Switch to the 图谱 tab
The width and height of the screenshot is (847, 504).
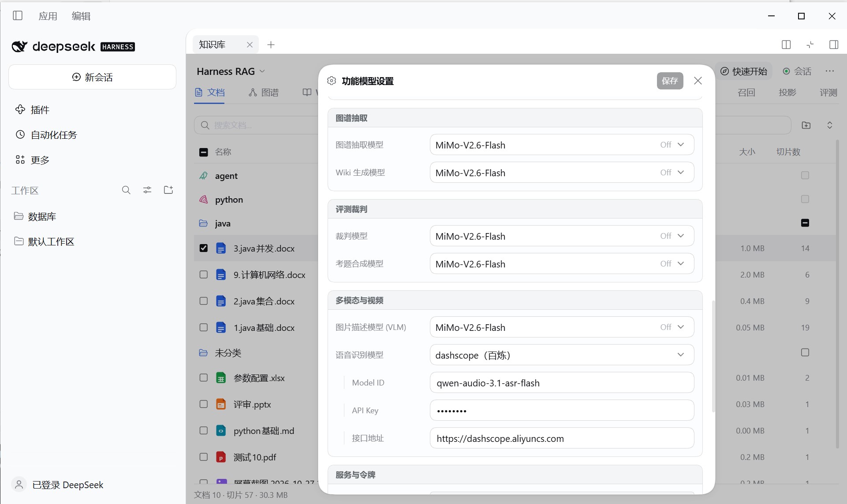pyautogui.click(x=264, y=93)
